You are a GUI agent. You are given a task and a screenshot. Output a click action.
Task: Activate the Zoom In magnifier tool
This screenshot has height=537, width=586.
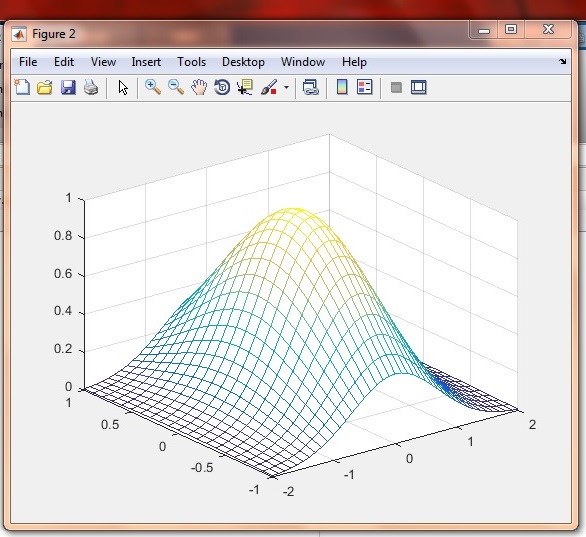pyautogui.click(x=153, y=87)
